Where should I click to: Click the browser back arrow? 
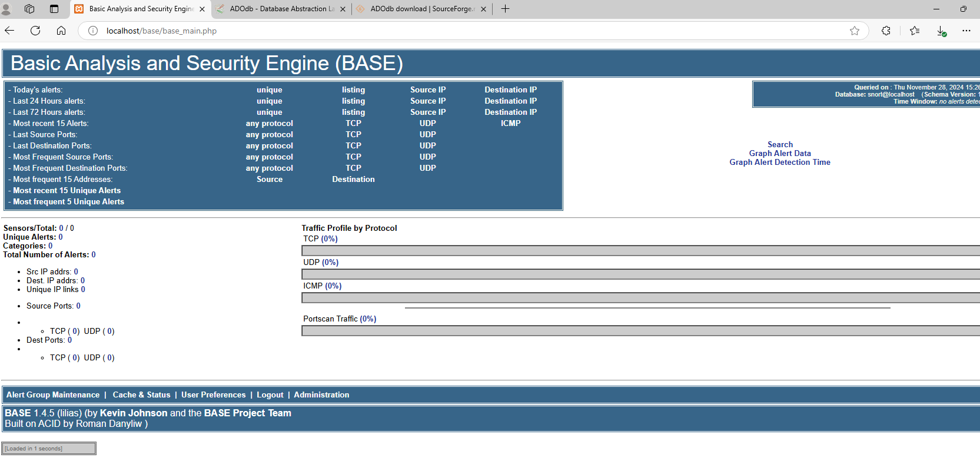(9, 31)
